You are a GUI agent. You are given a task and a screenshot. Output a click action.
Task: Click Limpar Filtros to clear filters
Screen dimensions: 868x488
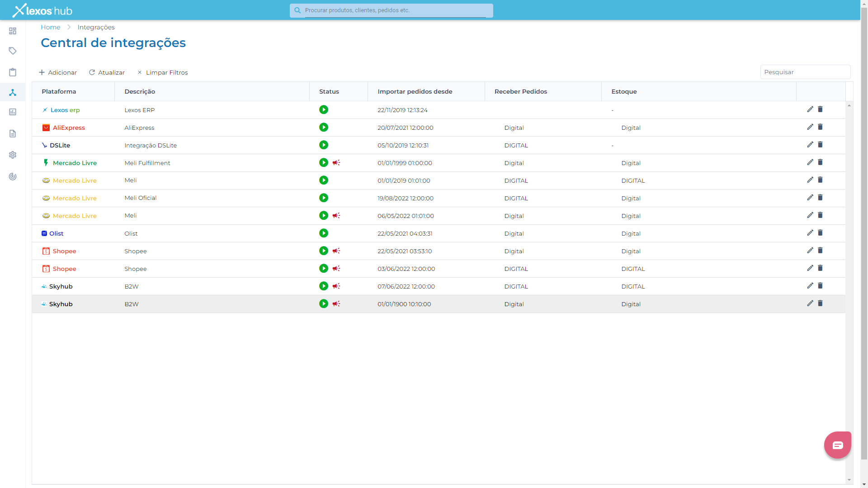point(162,72)
